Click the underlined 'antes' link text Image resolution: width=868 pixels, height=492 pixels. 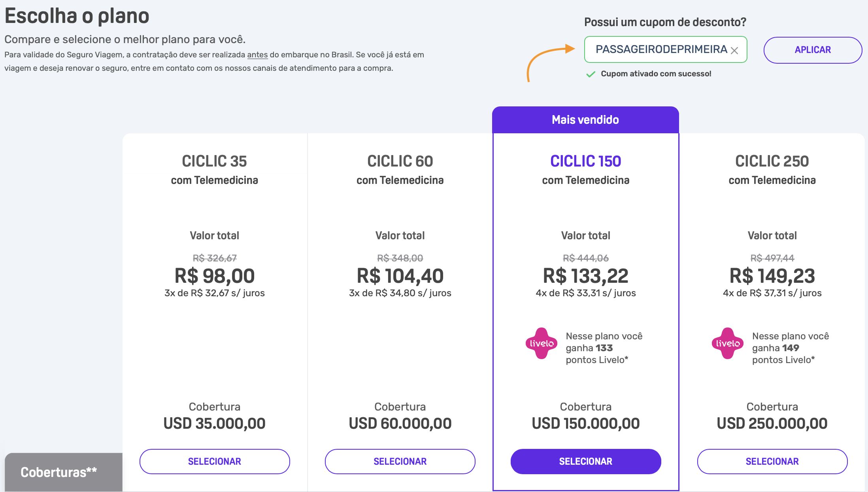[257, 55]
